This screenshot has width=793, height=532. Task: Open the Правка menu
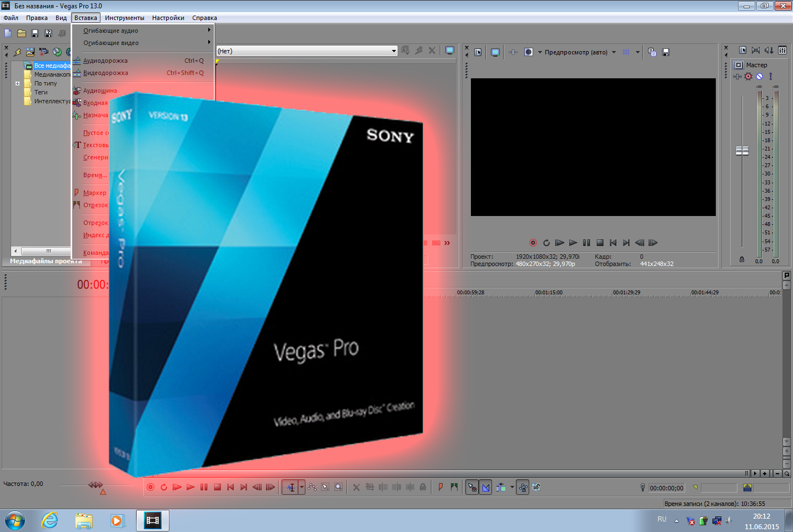(37, 18)
